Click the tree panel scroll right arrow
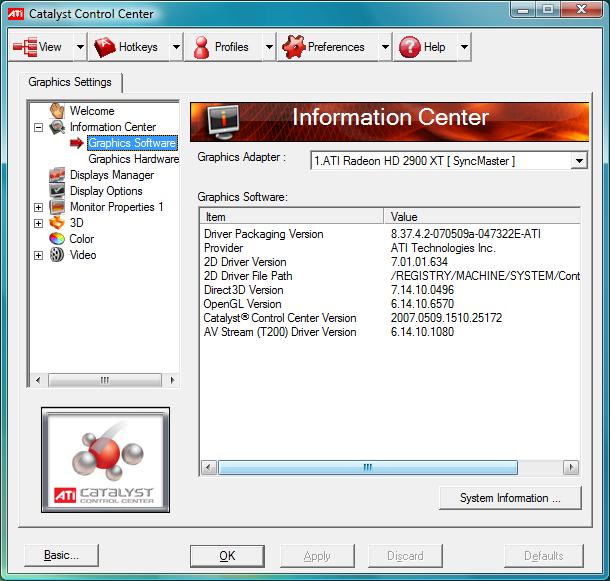This screenshot has height=581, width=610. 172,380
